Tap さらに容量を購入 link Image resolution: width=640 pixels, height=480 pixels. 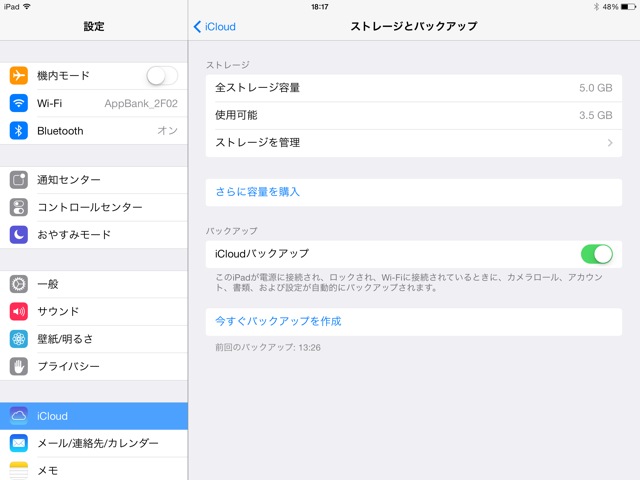[x=258, y=192]
